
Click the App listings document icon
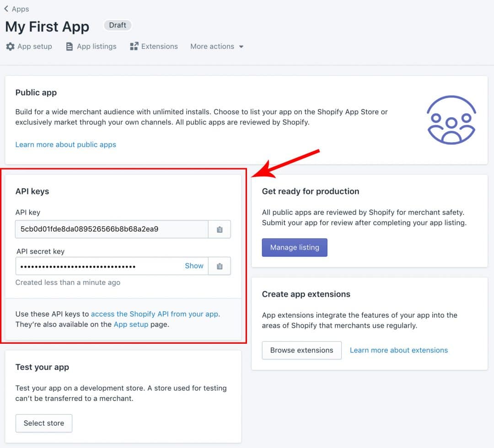70,47
